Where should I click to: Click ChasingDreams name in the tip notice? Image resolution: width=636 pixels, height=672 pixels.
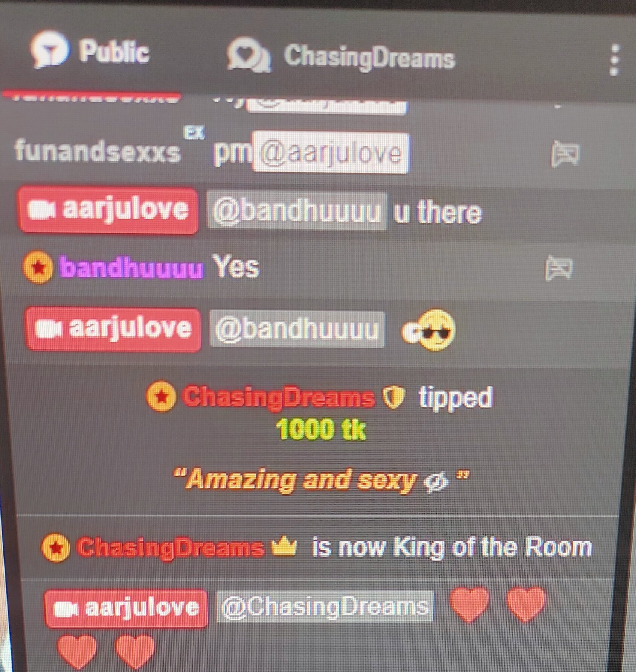point(279,397)
